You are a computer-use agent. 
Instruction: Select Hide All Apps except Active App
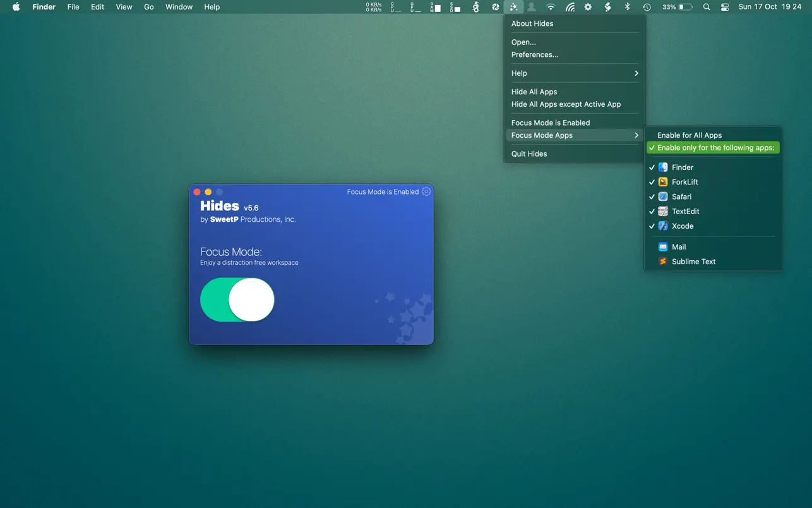click(x=566, y=104)
